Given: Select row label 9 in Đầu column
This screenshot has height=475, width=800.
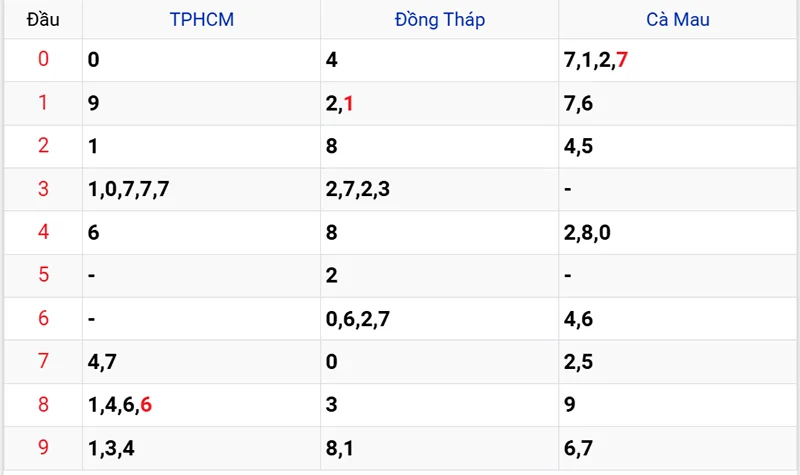Looking at the screenshot, I should (43, 447).
